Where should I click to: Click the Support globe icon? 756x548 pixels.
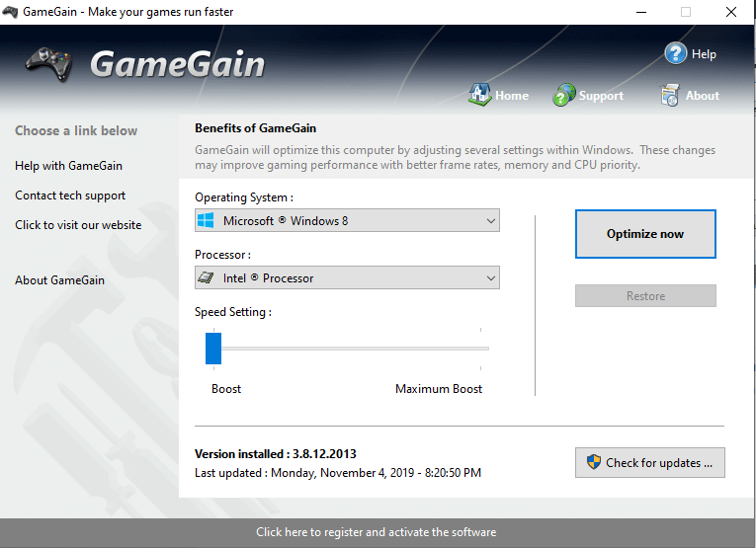[x=564, y=95]
